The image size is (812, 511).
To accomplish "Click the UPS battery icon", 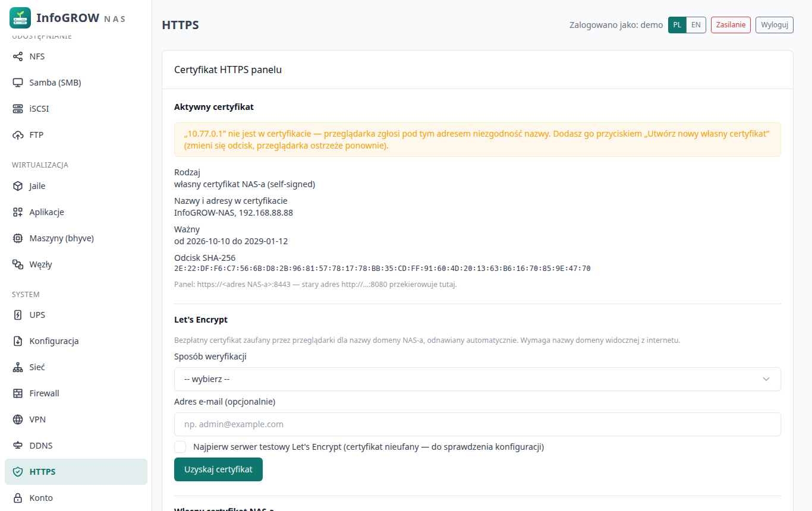I will [18, 315].
